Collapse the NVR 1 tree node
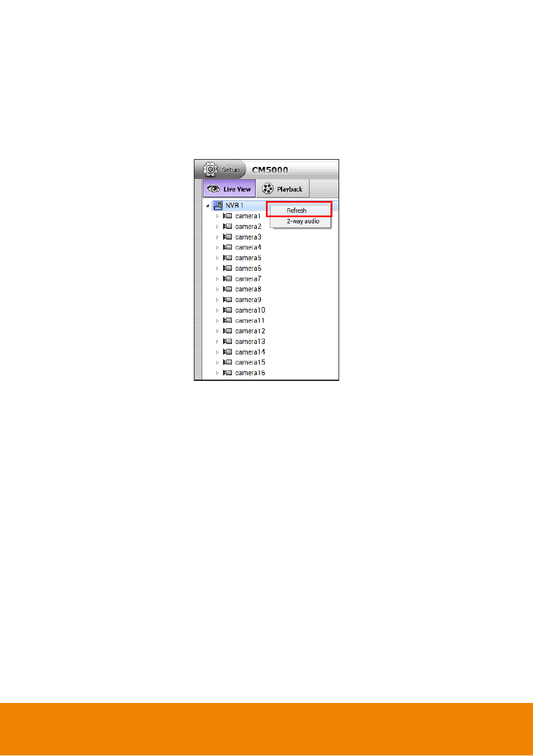 point(208,205)
